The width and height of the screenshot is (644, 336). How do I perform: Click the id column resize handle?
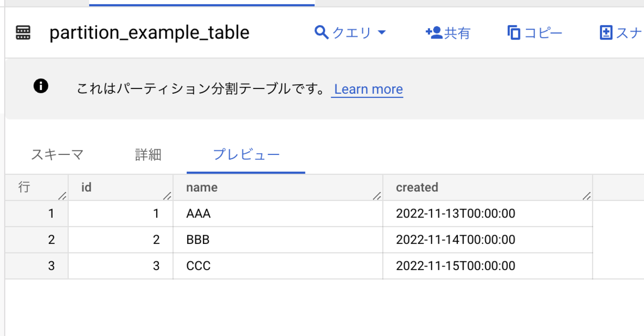pos(167,196)
